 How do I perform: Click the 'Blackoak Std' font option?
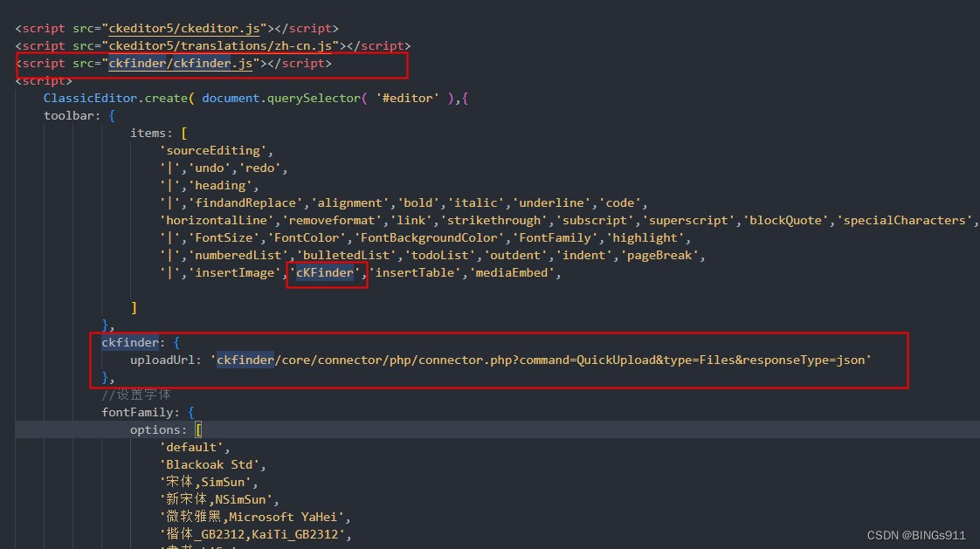210,464
